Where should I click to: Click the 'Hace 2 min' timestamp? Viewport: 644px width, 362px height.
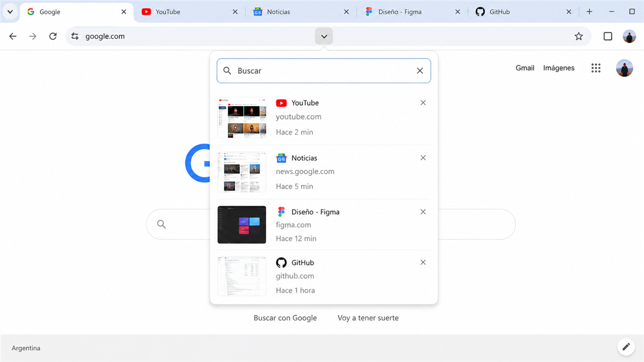pyautogui.click(x=295, y=132)
